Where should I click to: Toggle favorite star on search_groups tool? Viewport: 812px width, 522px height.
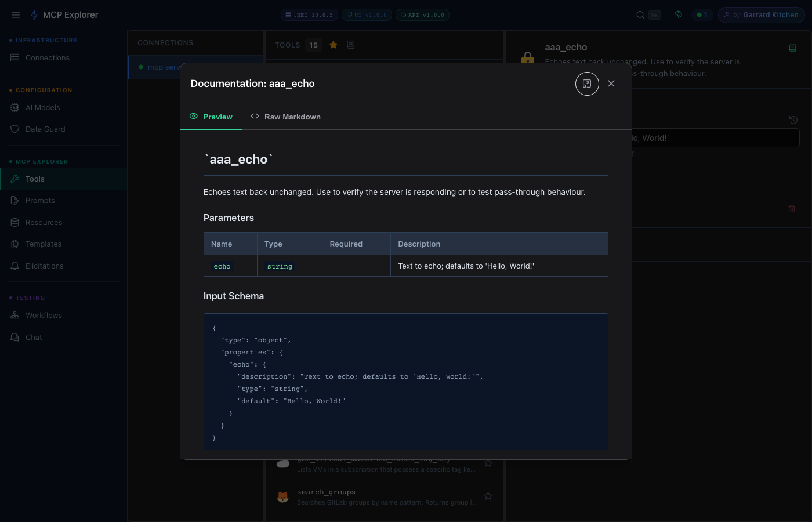point(488,496)
